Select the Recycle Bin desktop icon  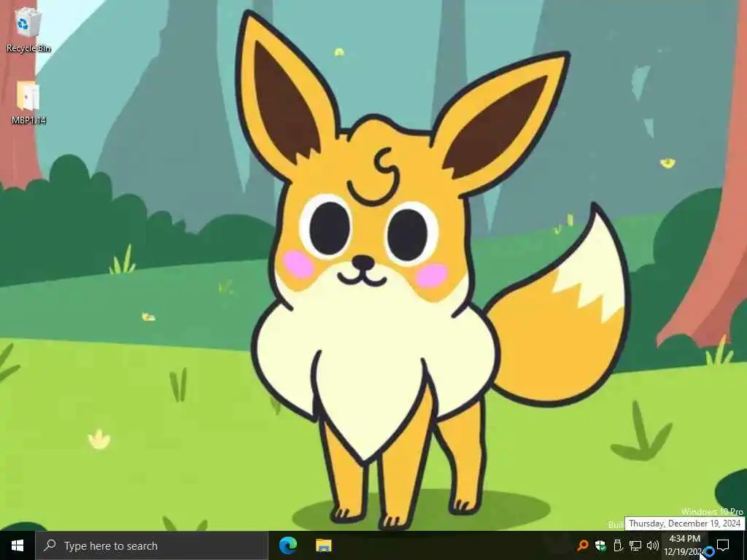[28, 30]
